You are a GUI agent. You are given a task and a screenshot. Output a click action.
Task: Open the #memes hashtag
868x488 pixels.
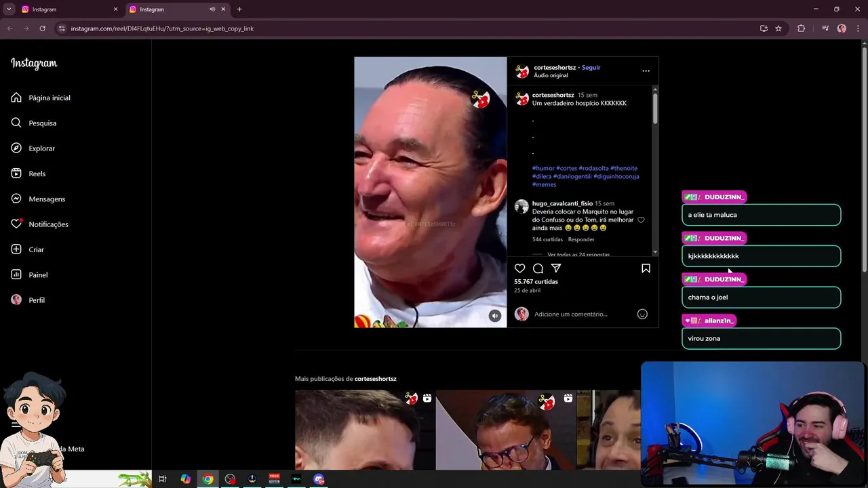click(544, 184)
